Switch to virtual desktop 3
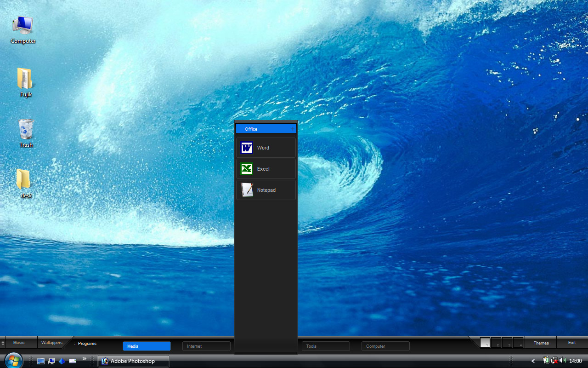The width and height of the screenshot is (588, 368). (x=507, y=343)
